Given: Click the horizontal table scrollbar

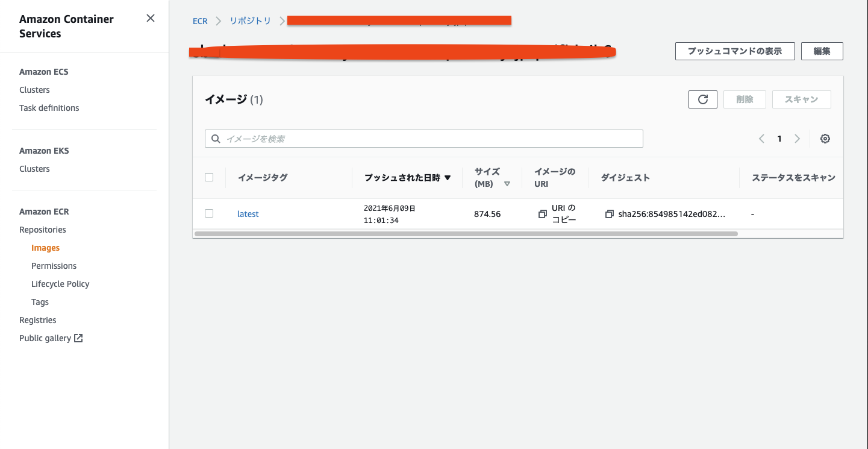Looking at the screenshot, I should (466, 233).
